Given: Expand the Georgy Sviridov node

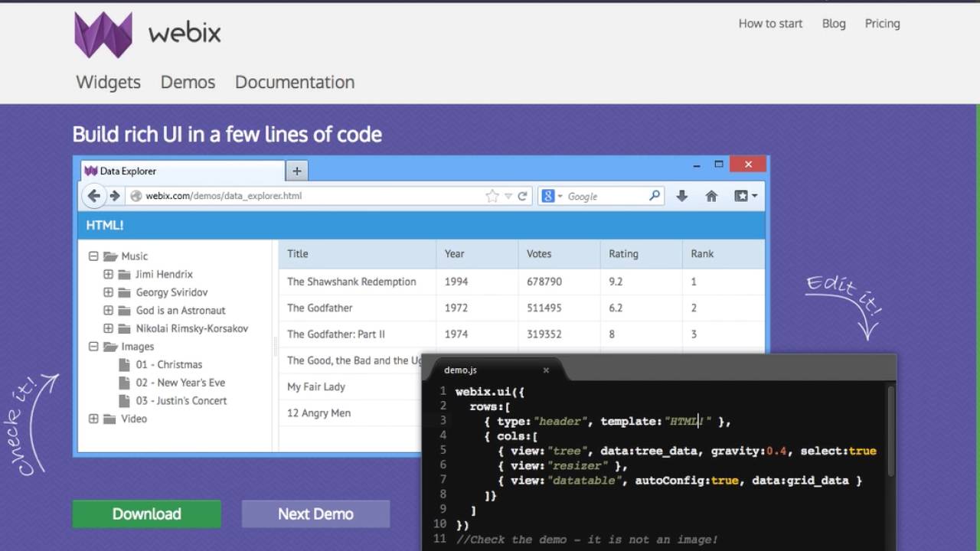Looking at the screenshot, I should pos(108,292).
